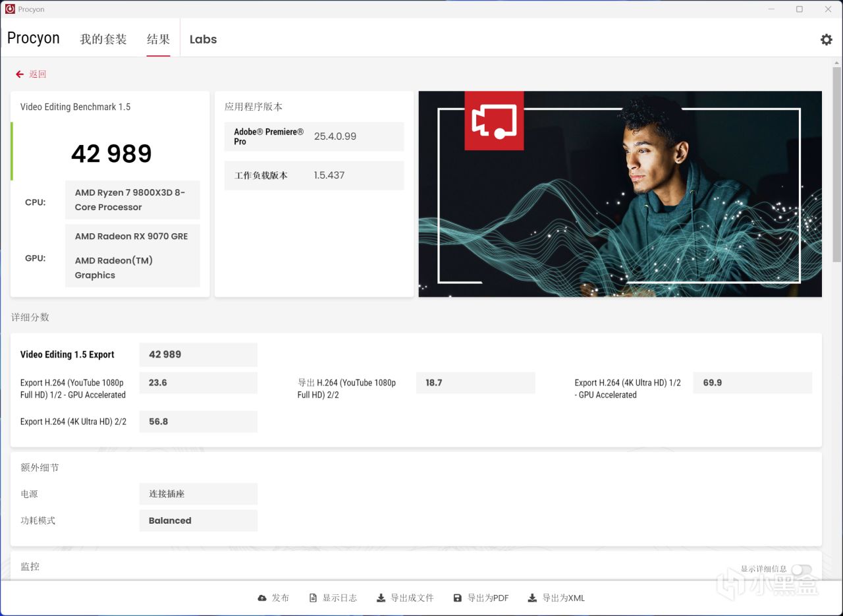Click the 56.8 4K Ultra HD value

(198, 422)
